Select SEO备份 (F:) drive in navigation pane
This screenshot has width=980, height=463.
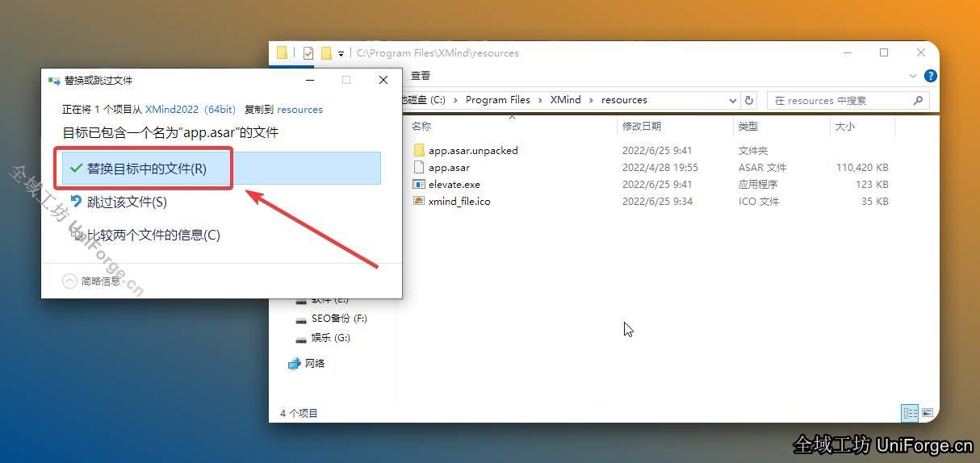coord(339,319)
